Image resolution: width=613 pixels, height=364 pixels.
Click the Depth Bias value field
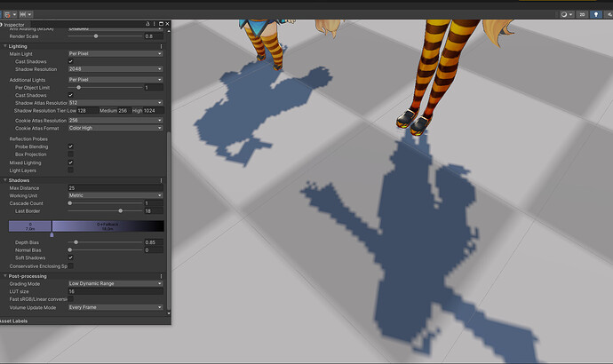click(x=154, y=242)
